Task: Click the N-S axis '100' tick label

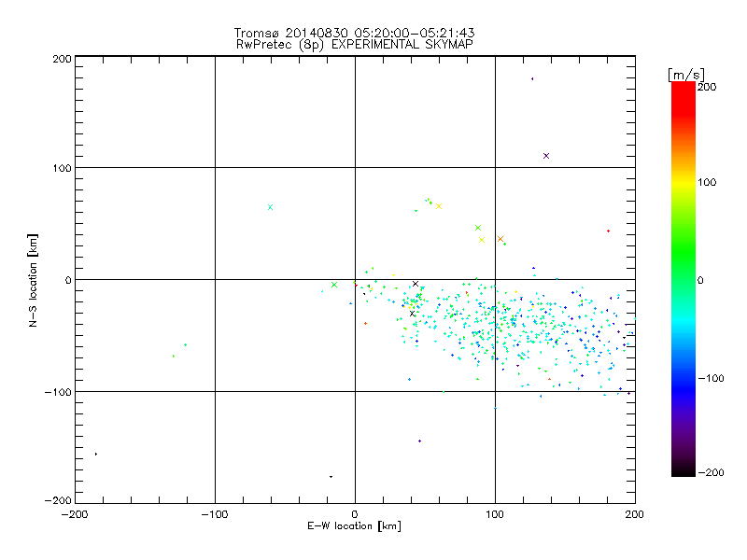Action: point(62,168)
